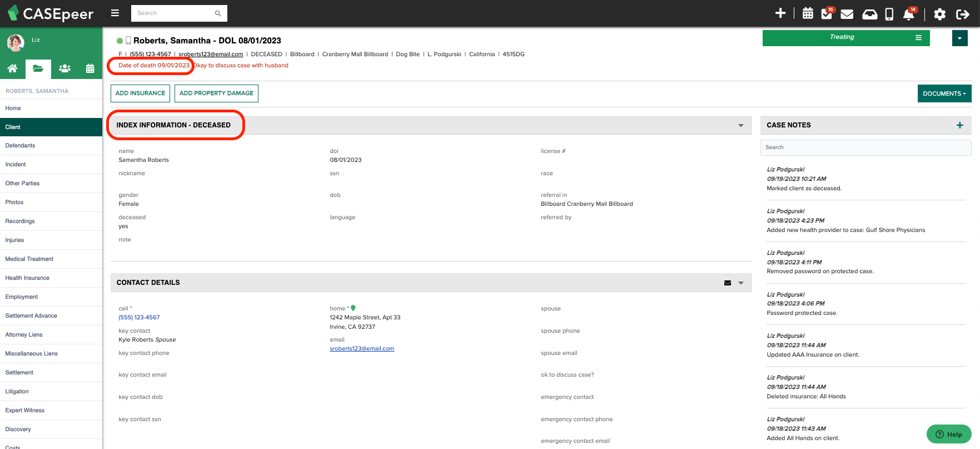Open the calendar icon in top bar
The height and width of the screenshot is (449, 980).
[808, 14]
